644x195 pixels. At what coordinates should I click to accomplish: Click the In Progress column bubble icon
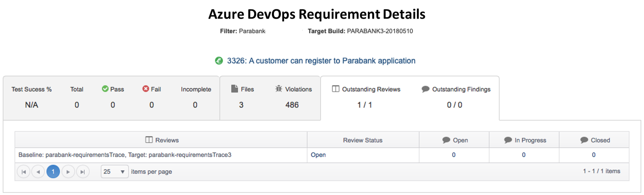click(508, 140)
